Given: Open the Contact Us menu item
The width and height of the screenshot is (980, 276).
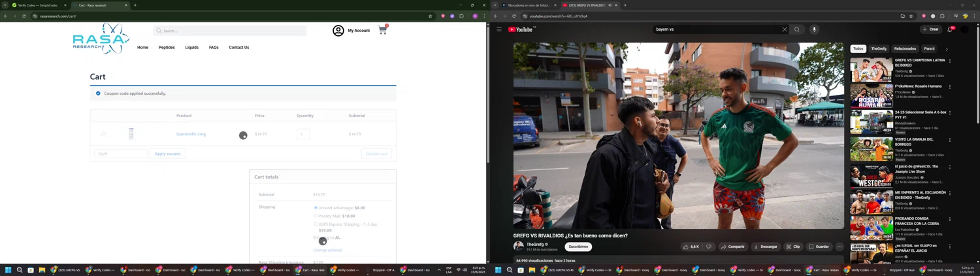Looking at the screenshot, I should pos(239,47).
